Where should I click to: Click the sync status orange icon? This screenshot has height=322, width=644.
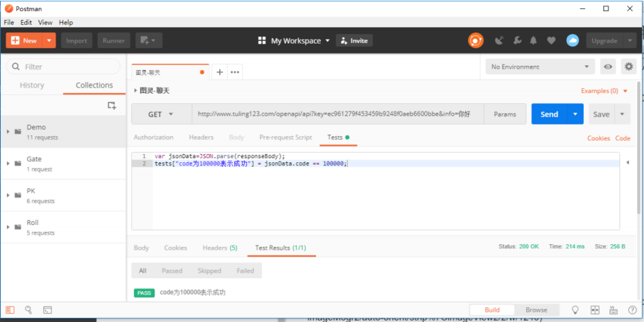click(x=476, y=40)
